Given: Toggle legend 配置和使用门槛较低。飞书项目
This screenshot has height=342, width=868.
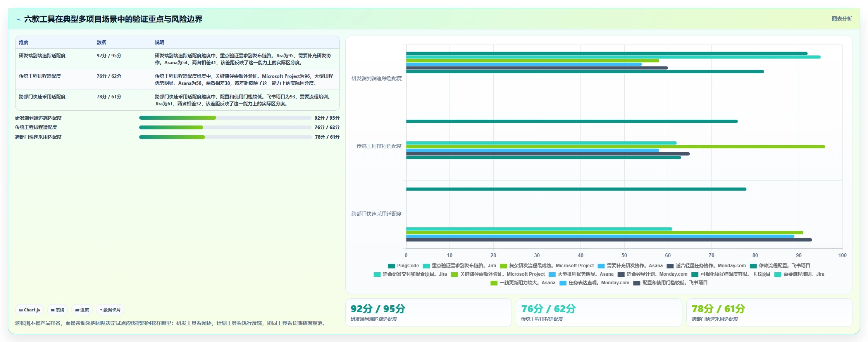Looking at the screenshot, I should point(670,283).
